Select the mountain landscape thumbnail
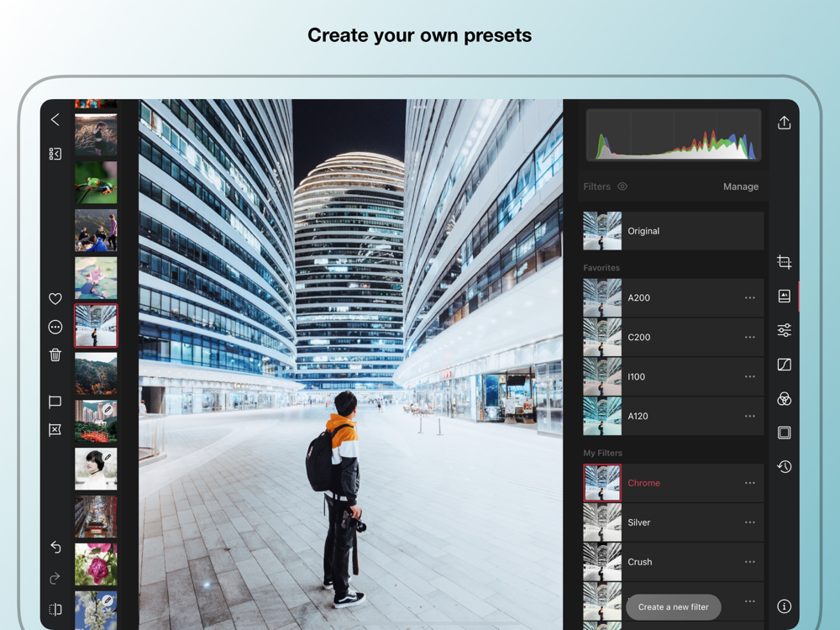 96,374
